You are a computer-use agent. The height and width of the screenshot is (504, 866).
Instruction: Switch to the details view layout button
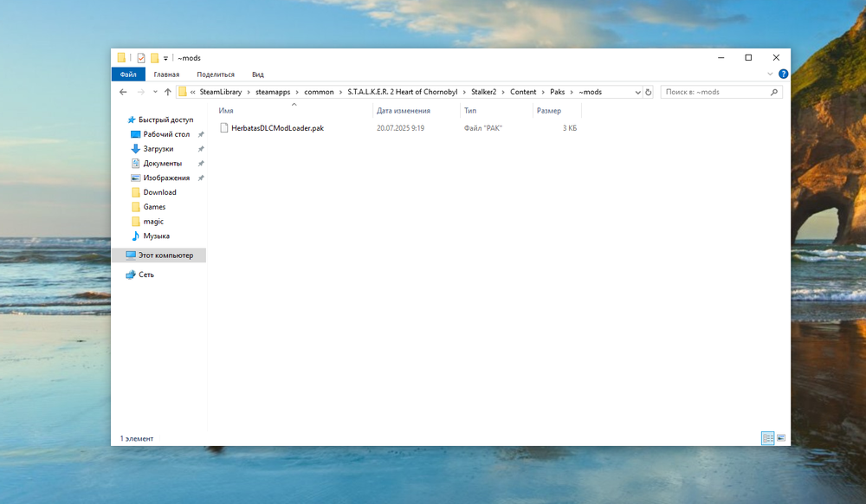click(x=767, y=438)
